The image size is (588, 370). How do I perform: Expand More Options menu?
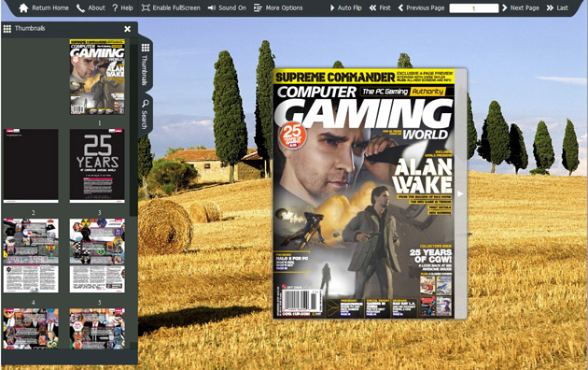coord(278,7)
